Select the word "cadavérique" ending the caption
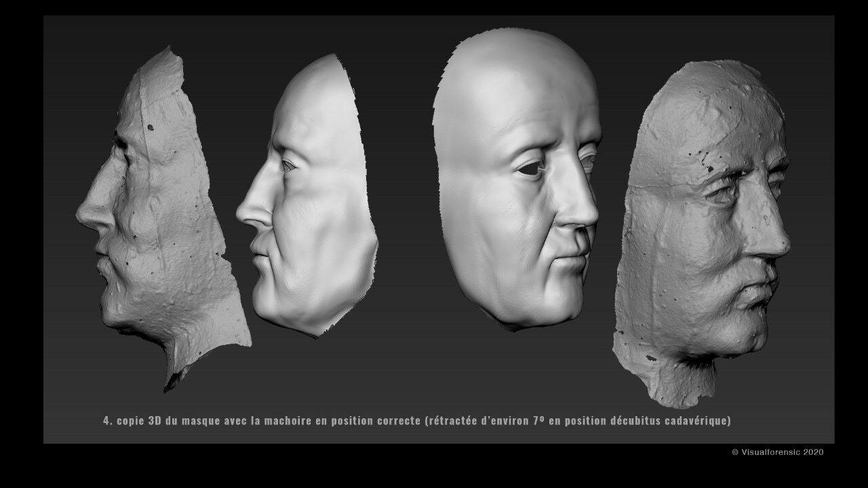This screenshot has height=488, width=868. pyautogui.click(x=697, y=421)
